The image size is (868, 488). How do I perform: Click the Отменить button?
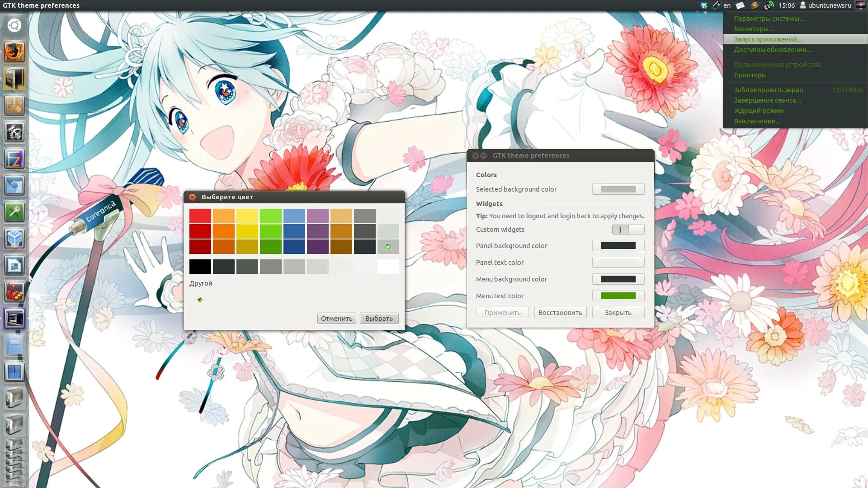point(336,319)
